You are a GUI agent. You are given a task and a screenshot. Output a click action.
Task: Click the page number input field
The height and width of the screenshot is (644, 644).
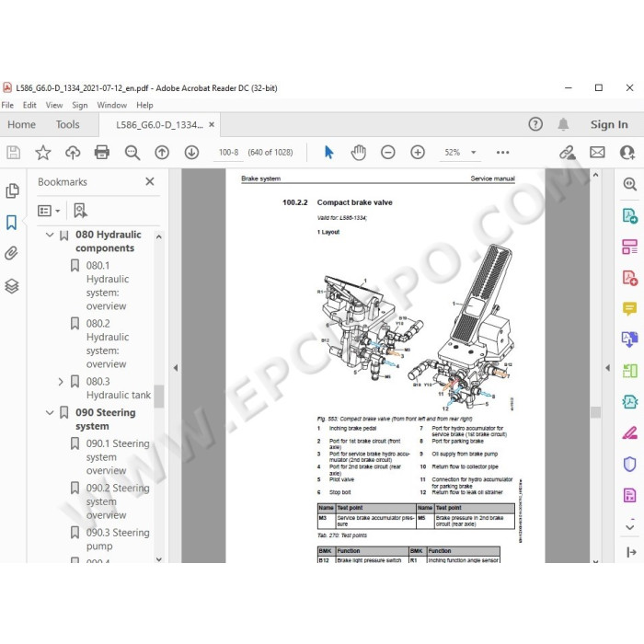coord(228,153)
